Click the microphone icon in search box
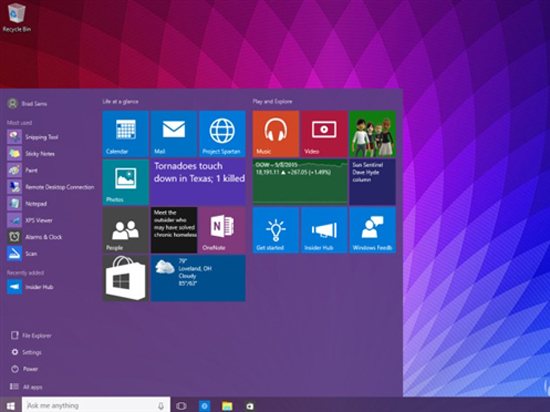The width and height of the screenshot is (550, 412). tap(161, 406)
